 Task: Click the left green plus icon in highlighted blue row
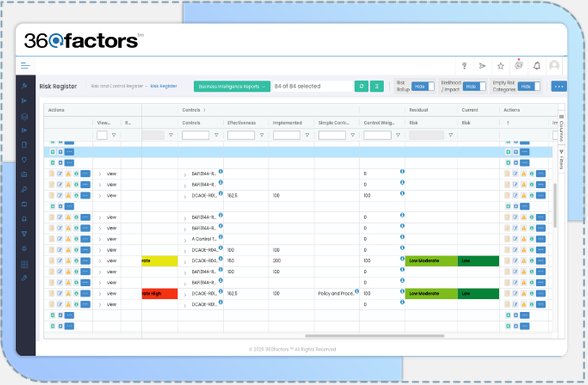coord(52,152)
